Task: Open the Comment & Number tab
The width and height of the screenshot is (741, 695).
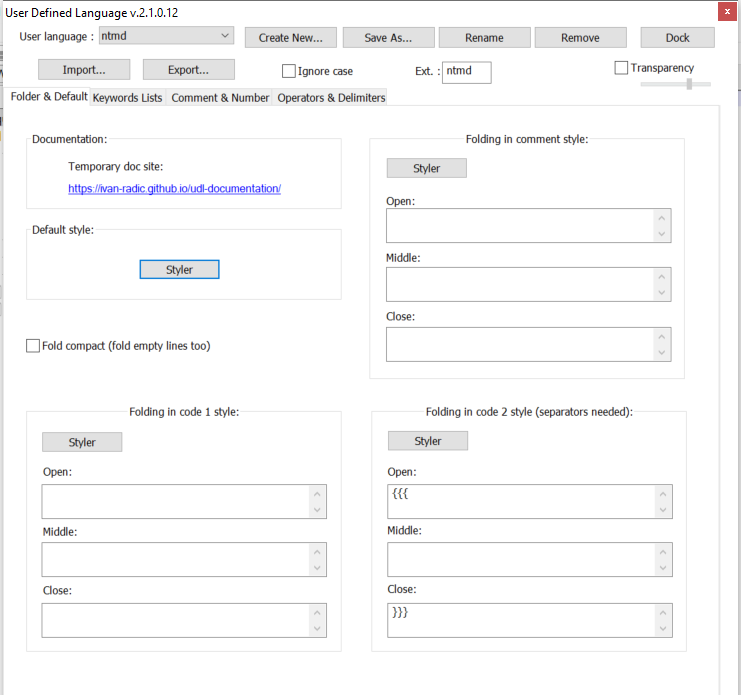Action: [220, 98]
